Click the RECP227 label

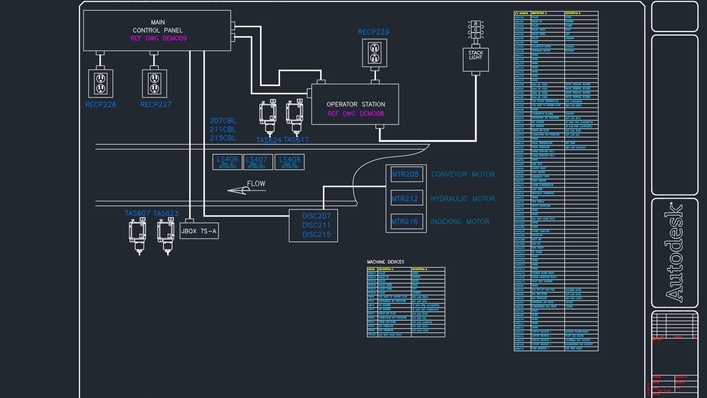(x=156, y=105)
